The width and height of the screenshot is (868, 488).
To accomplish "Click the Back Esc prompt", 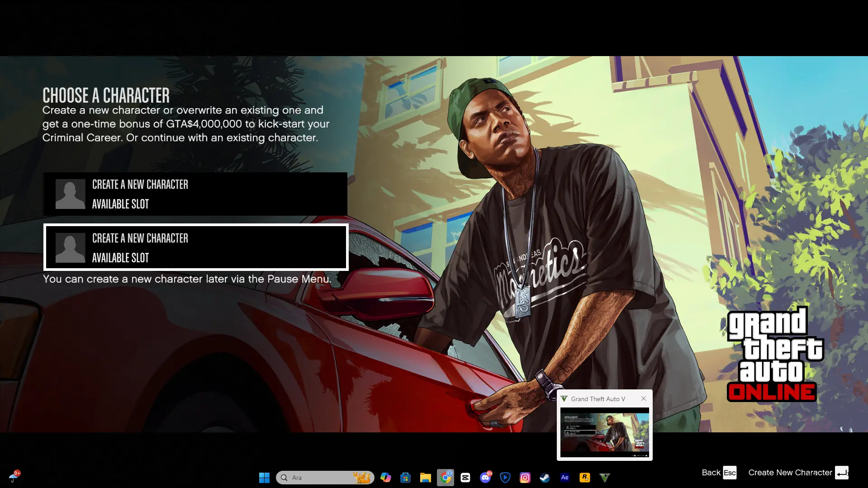I will click(719, 473).
